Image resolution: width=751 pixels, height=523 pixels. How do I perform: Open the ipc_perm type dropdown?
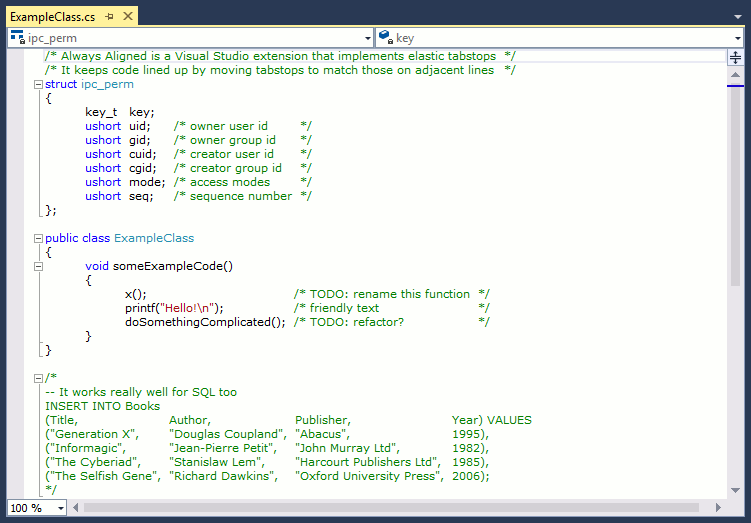coord(368,38)
